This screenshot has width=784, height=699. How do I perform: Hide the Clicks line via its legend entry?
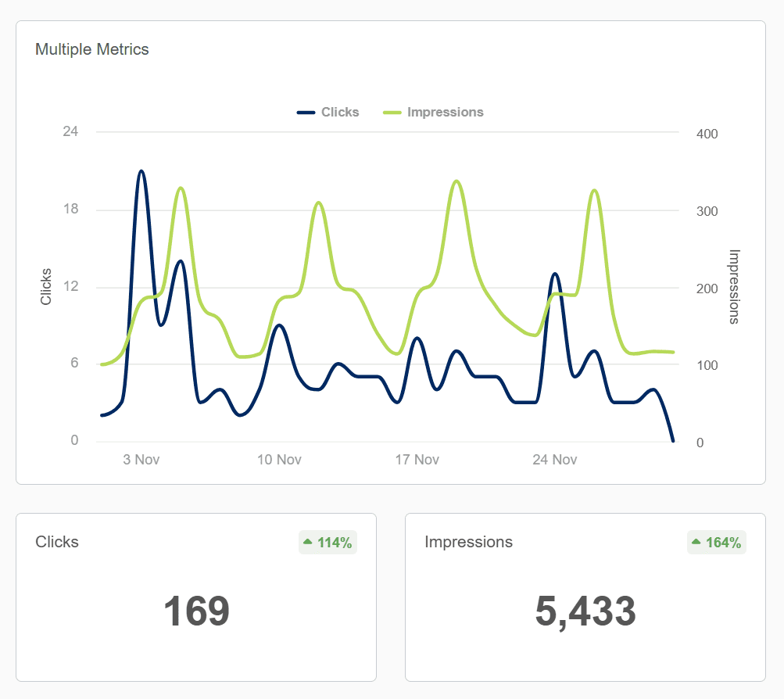coord(340,112)
